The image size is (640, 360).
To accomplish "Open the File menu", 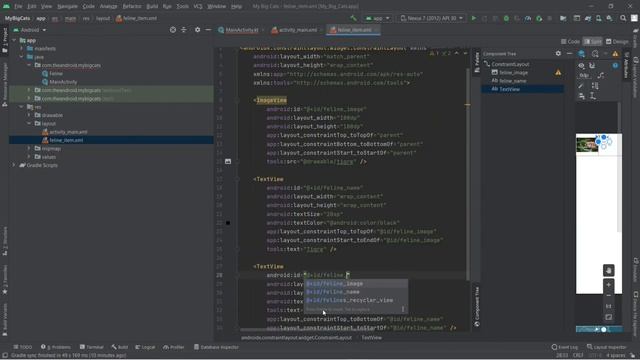I will [x=18, y=7].
